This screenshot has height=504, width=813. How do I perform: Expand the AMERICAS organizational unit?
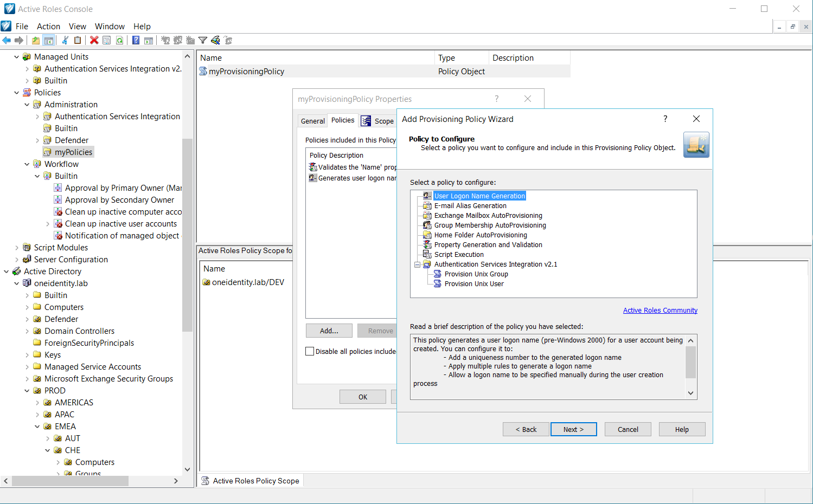(37, 402)
